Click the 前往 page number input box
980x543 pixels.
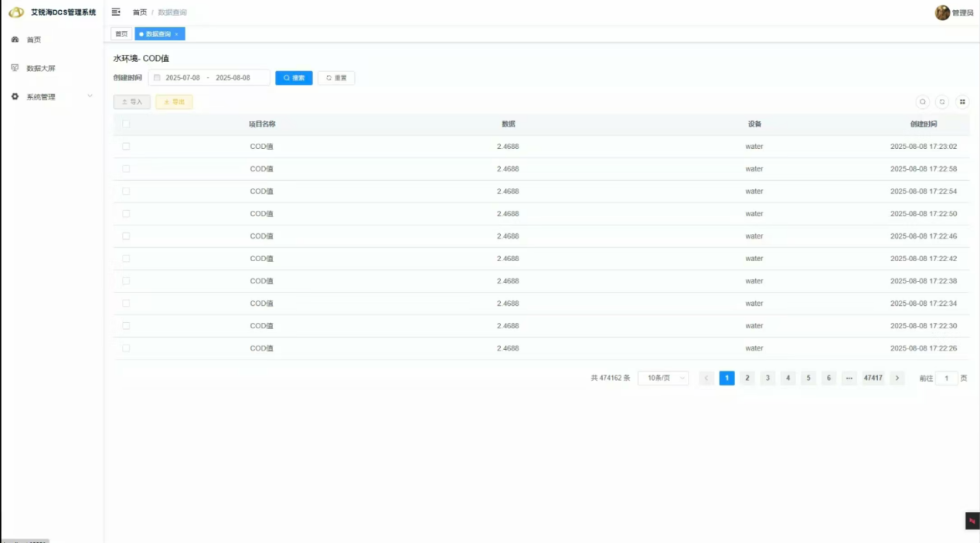pos(947,378)
